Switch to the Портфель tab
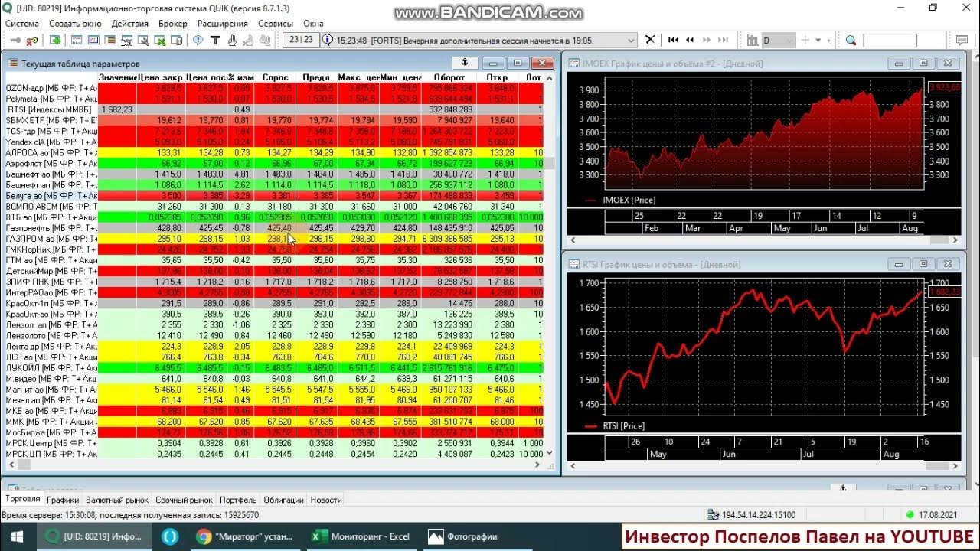 point(238,500)
